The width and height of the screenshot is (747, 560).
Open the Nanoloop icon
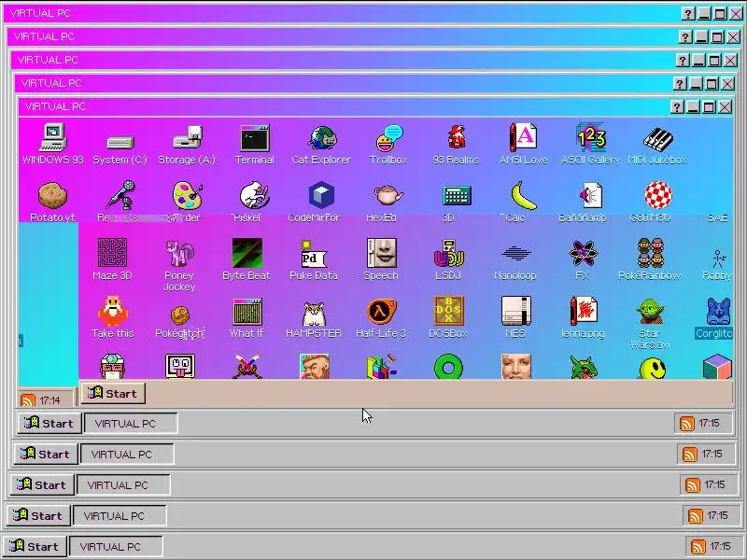coord(515,253)
